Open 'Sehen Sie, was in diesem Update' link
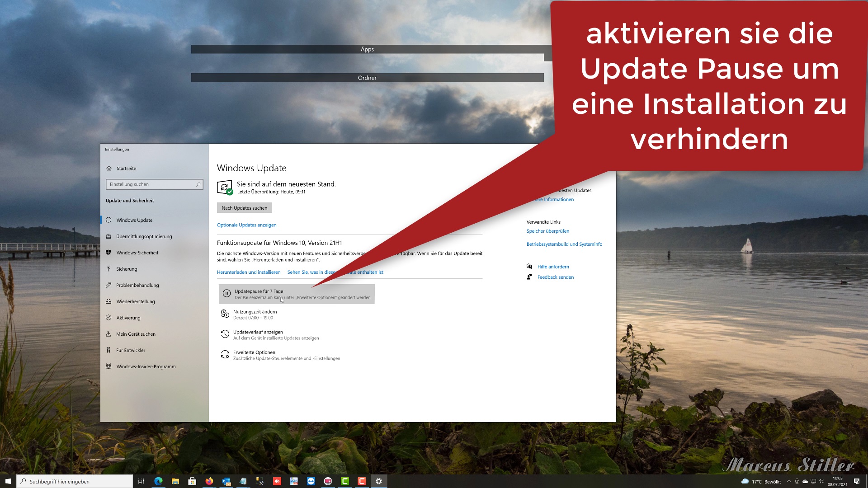 [x=335, y=272]
